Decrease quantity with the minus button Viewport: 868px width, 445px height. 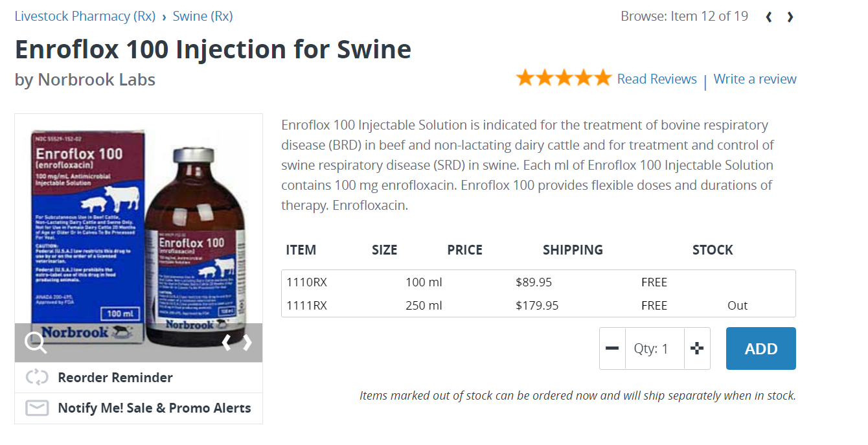click(612, 348)
